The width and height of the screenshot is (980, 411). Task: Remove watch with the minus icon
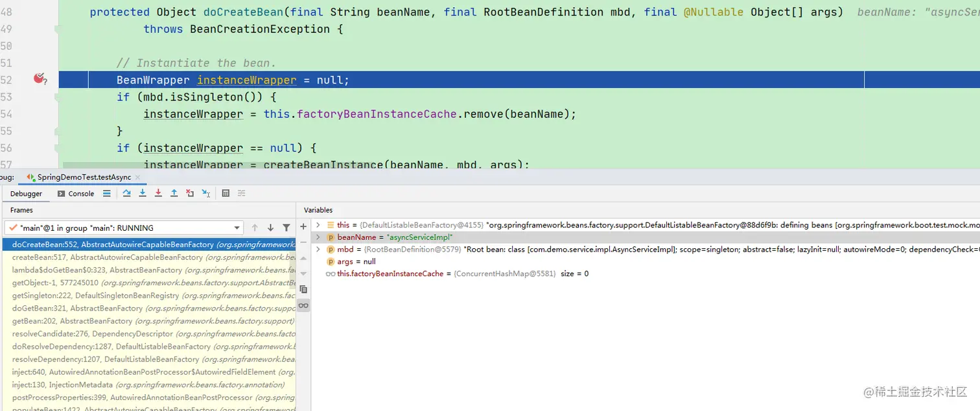pyautogui.click(x=303, y=242)
